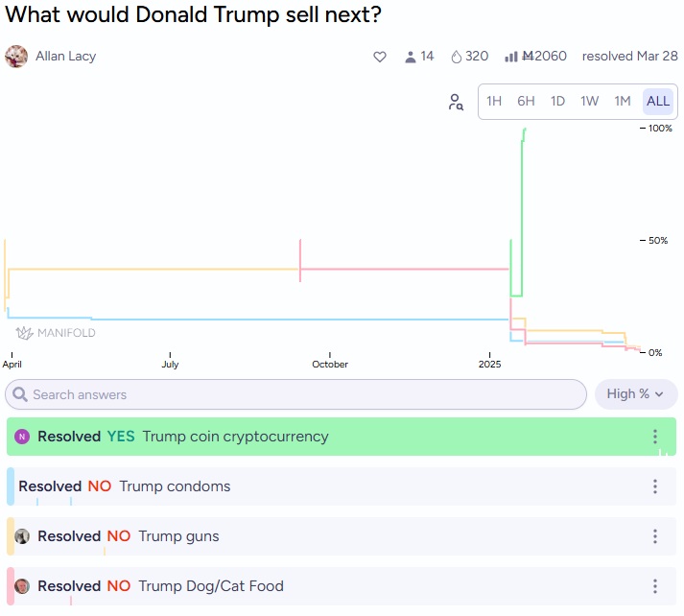Click the liquidity droplet icon
Image resolution: width=684 pixels, height=616 pixels.
pos(456,57)
